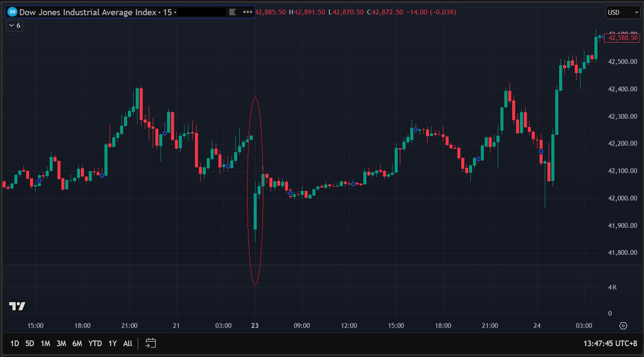Open the go-to-date calendar icon

(151, 344)
